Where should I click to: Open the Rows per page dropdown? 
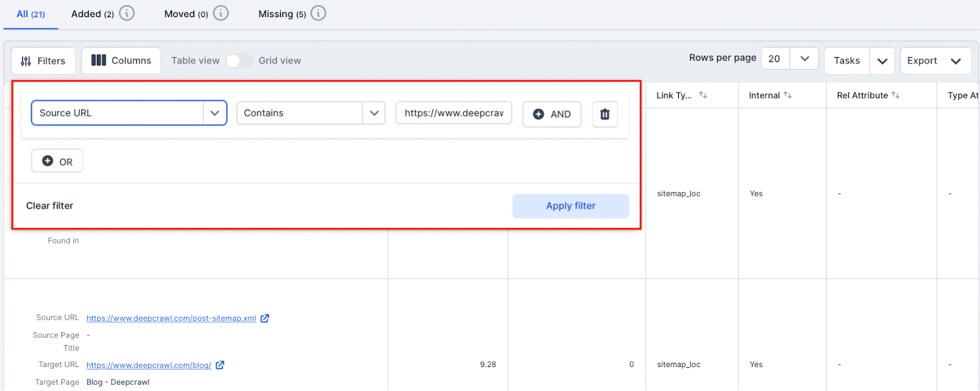[x=804, y=59]
